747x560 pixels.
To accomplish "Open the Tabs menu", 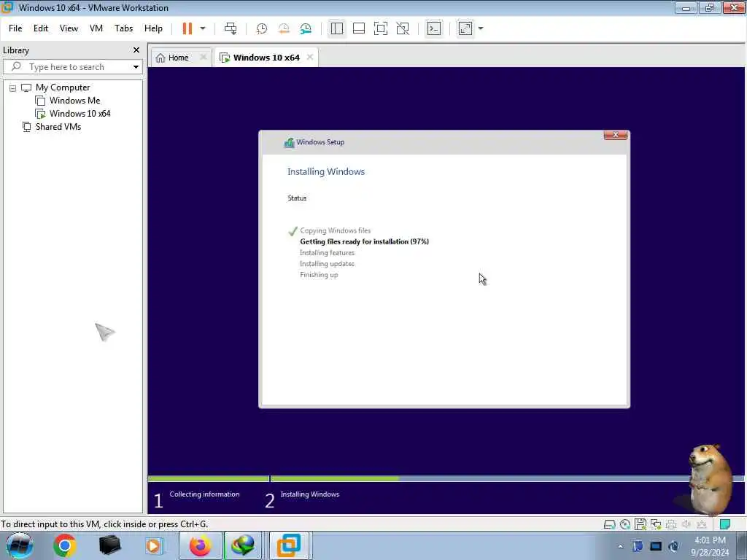I will (x=124, y=28).
